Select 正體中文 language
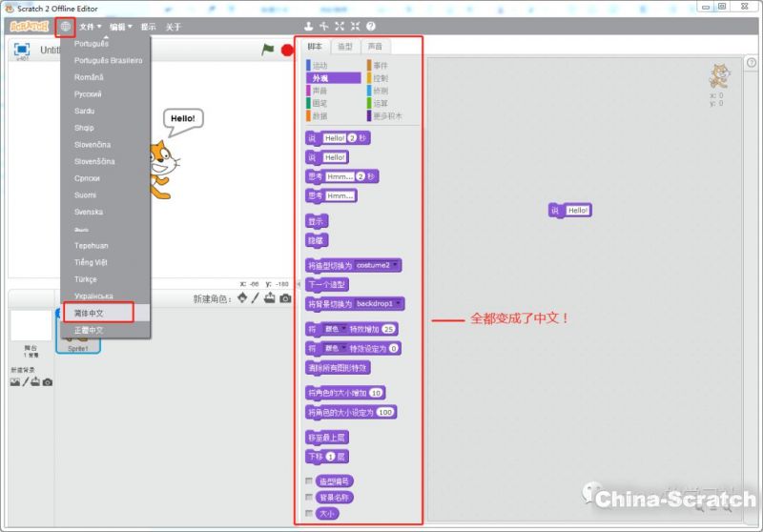The image size is (763, 532). [x=105, y=330]
